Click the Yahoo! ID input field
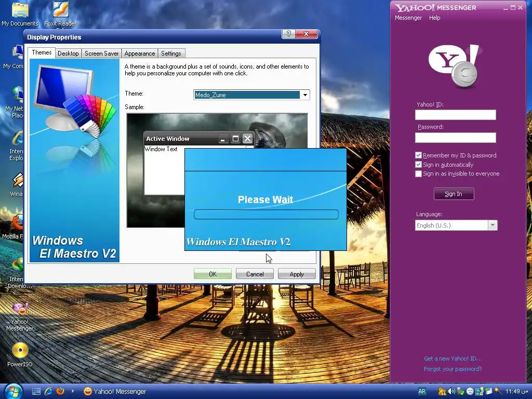Image resolution: width=532 pixels, height=399 pixels. 455,115
